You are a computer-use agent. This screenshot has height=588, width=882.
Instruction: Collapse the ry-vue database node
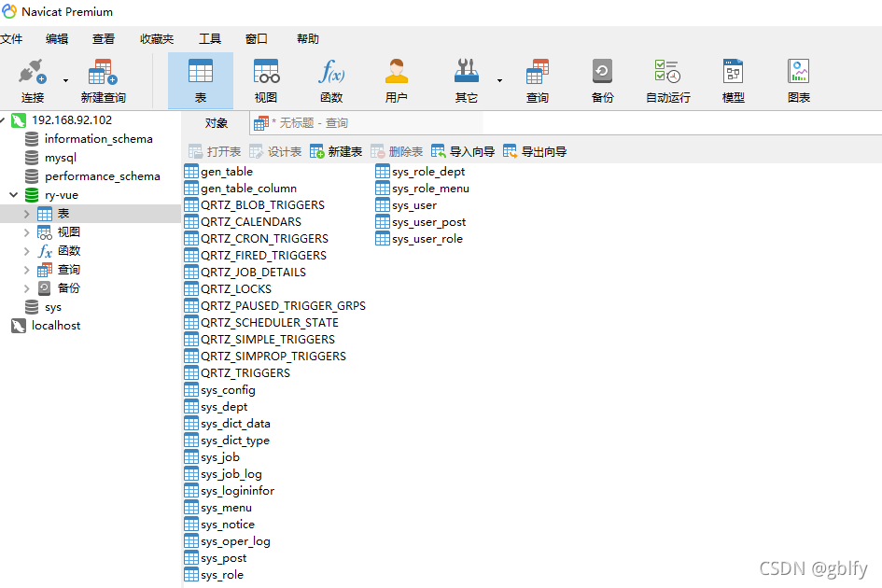[x=13, y=195]
